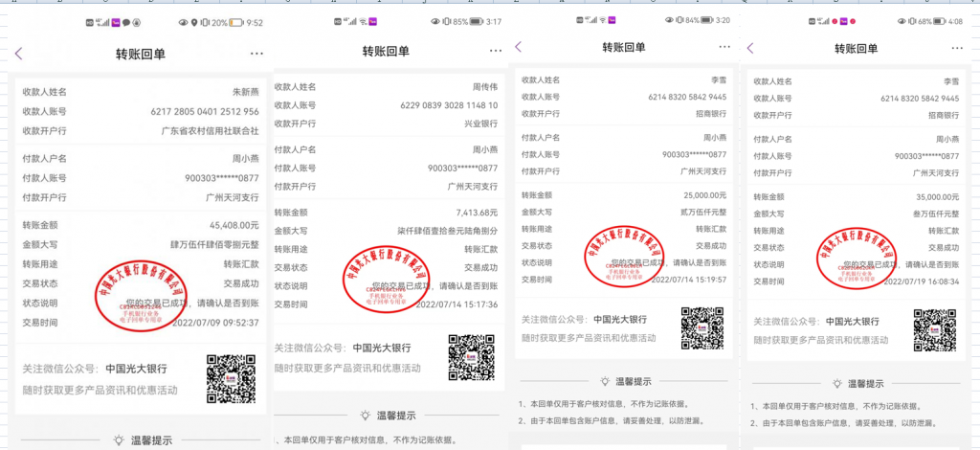Tap back arrow on the 35,000.00元 receipt

coord(750,48)
